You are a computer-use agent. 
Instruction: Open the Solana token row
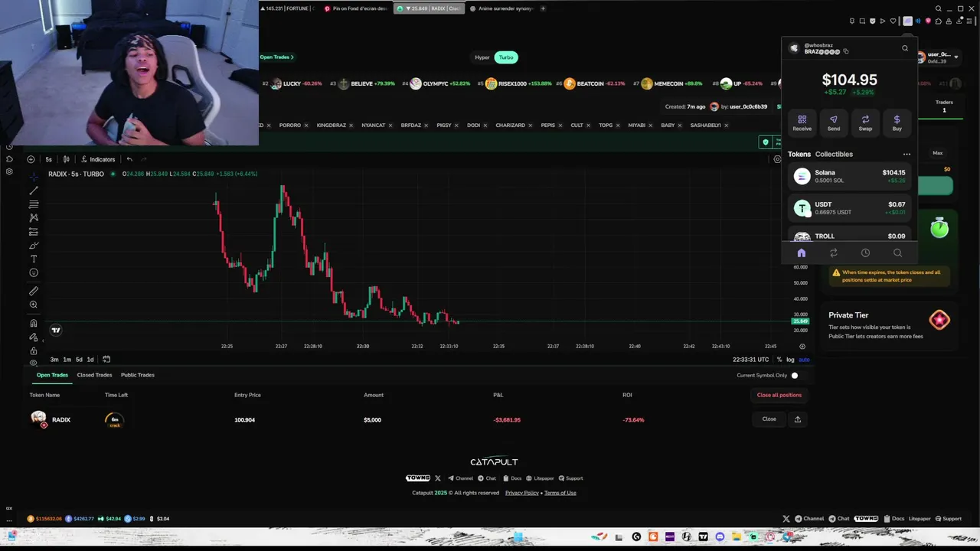pos(849,177)
